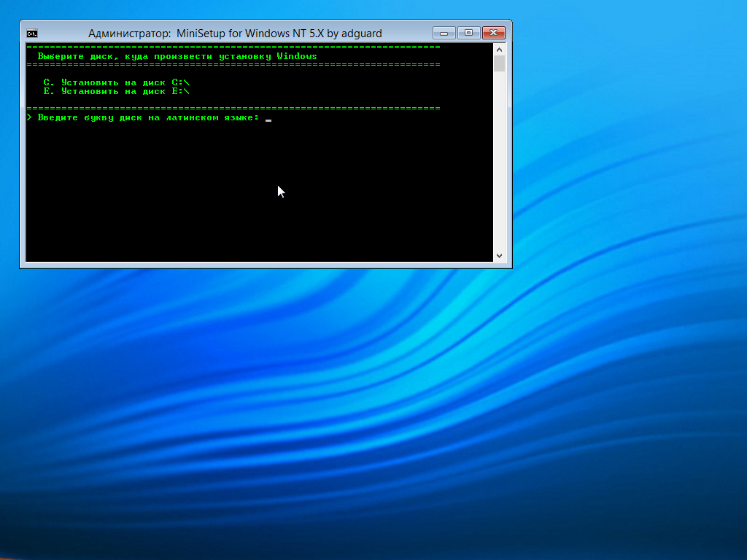Click the console vertical scrollbar thumb

pos(499,63)
